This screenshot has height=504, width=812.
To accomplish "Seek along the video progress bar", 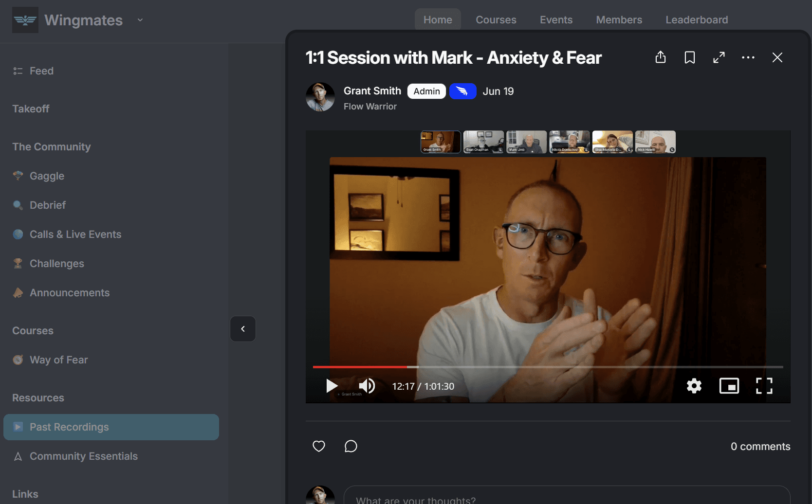I will point(548,367).
